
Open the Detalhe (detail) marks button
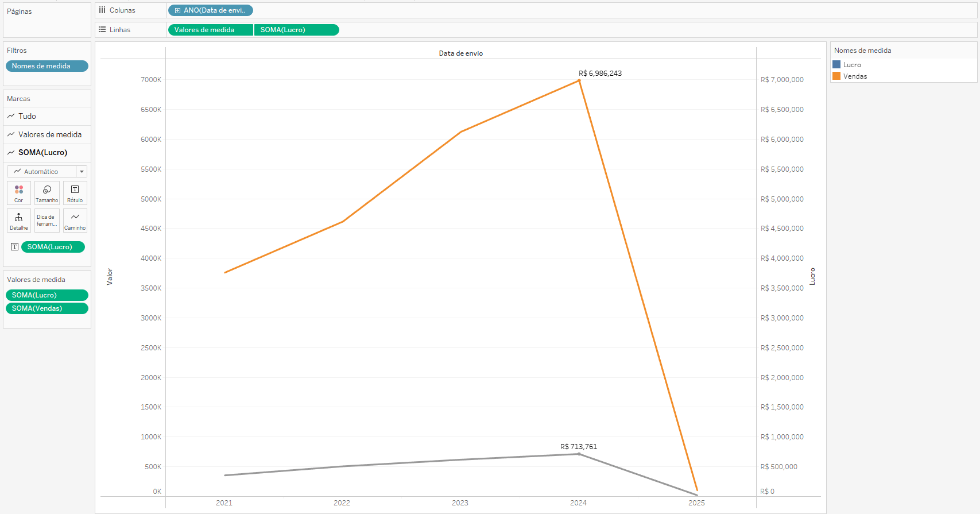[x=18, y=220]
